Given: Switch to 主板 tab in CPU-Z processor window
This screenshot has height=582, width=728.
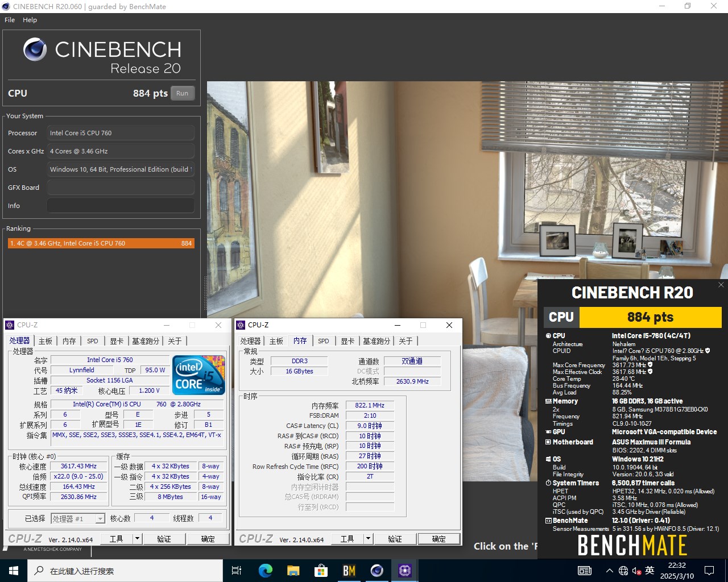Looking at the screenshot, I should click(45, 341).
